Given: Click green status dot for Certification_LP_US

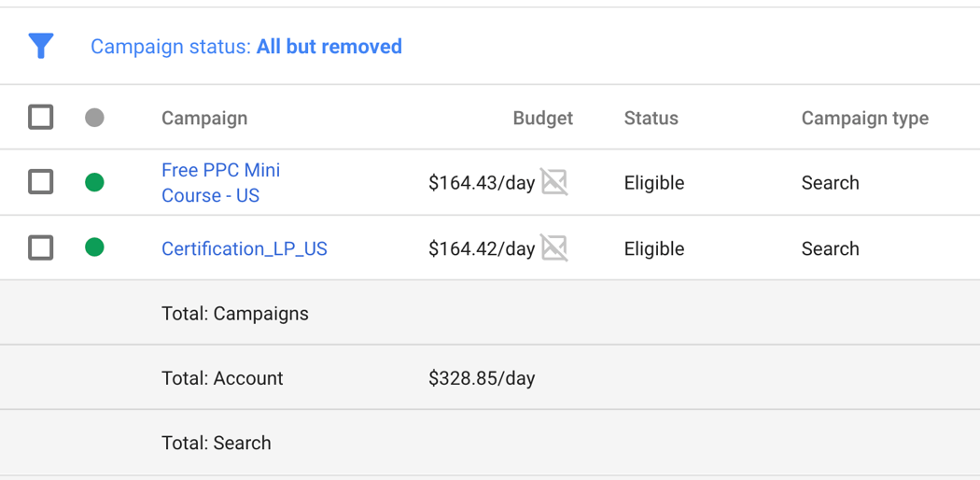Looking at the screenshot, I should [x=94, y=247].
